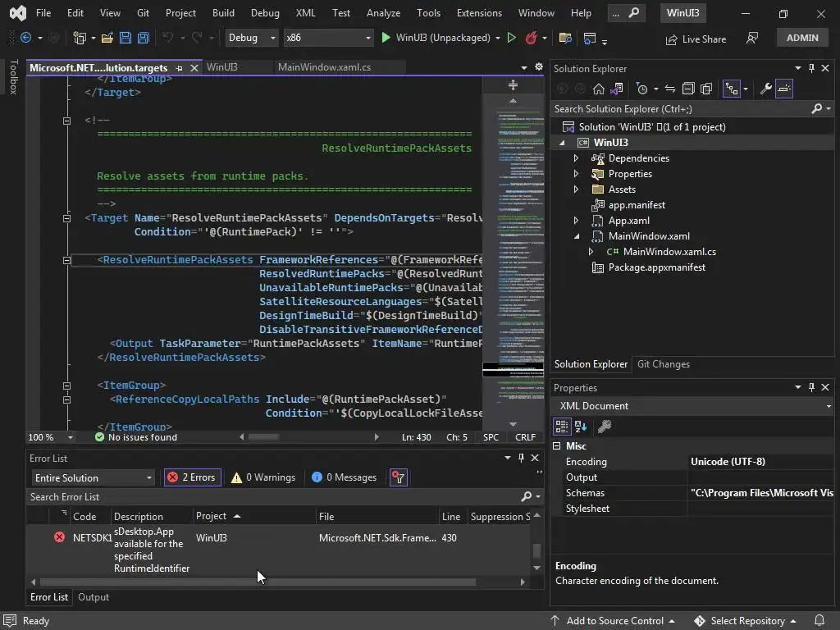Click Collapse All icon in Solution Explorer

(688, 89)
